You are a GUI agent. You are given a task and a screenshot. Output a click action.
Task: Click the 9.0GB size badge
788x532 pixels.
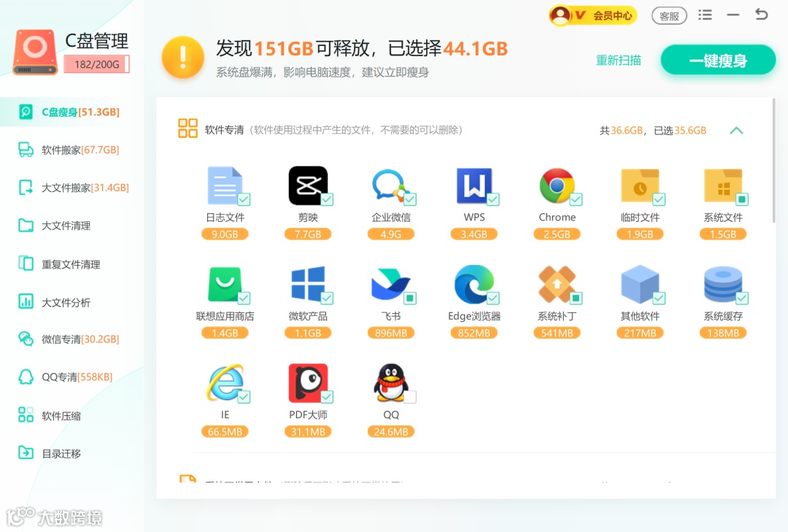225,234
